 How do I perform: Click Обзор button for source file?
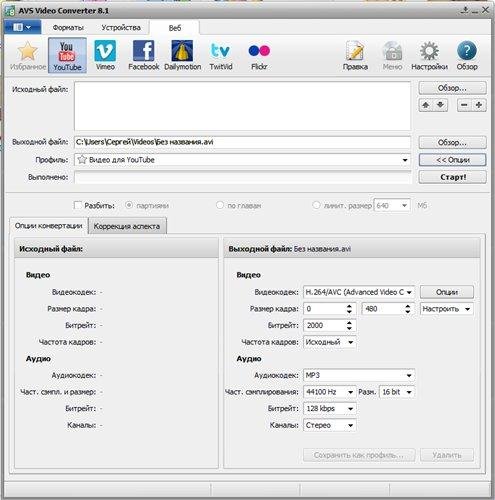(x=452, y=88)
